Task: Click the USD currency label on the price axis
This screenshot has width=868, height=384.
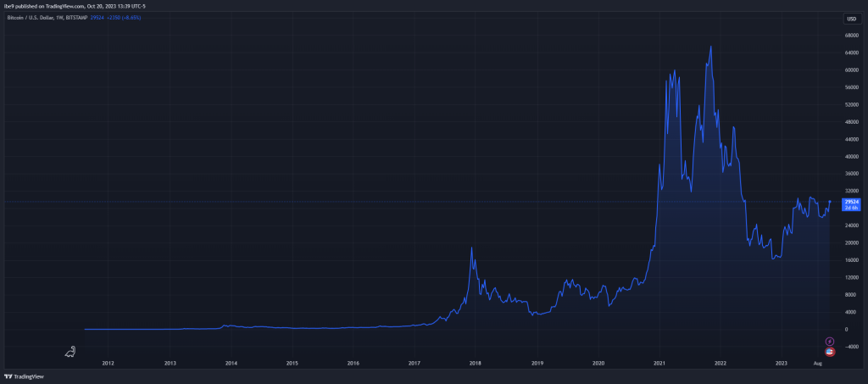Action: 851,18
